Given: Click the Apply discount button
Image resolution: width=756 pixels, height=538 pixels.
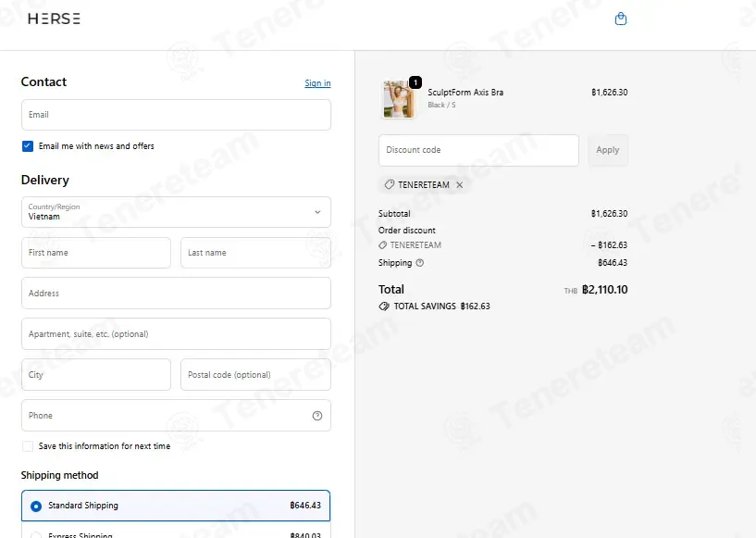Looking at the screenshot, I should tap(608, 150).
